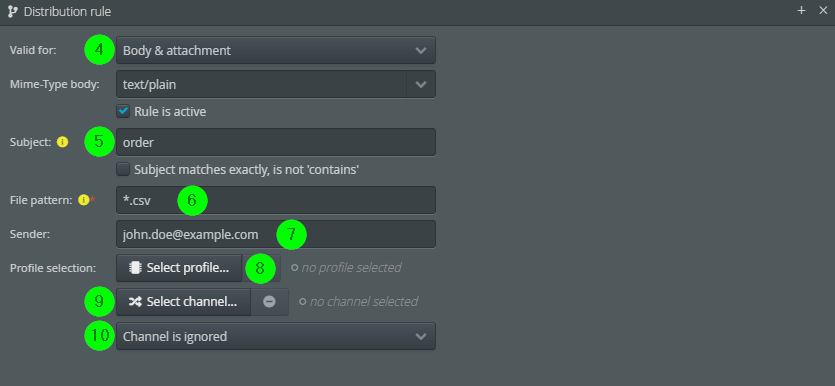
Task: Click the Select profile... button
Action: click(x=179, y=268)
